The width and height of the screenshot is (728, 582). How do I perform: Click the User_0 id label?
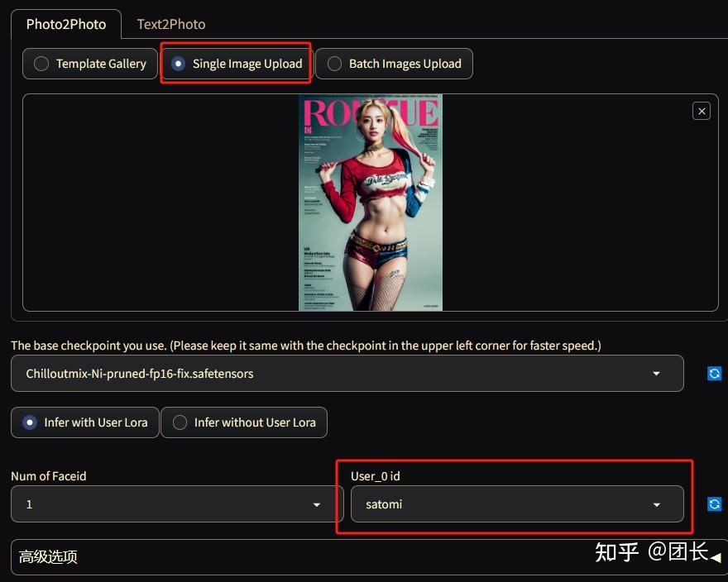pyautogui.click(x=375, y=476)
